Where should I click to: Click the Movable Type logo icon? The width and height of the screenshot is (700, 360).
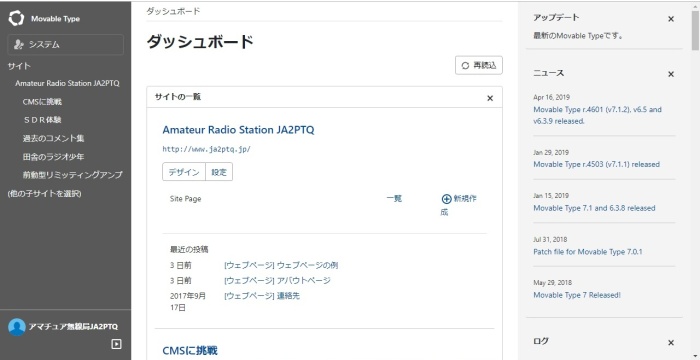(x=17, y=18)
